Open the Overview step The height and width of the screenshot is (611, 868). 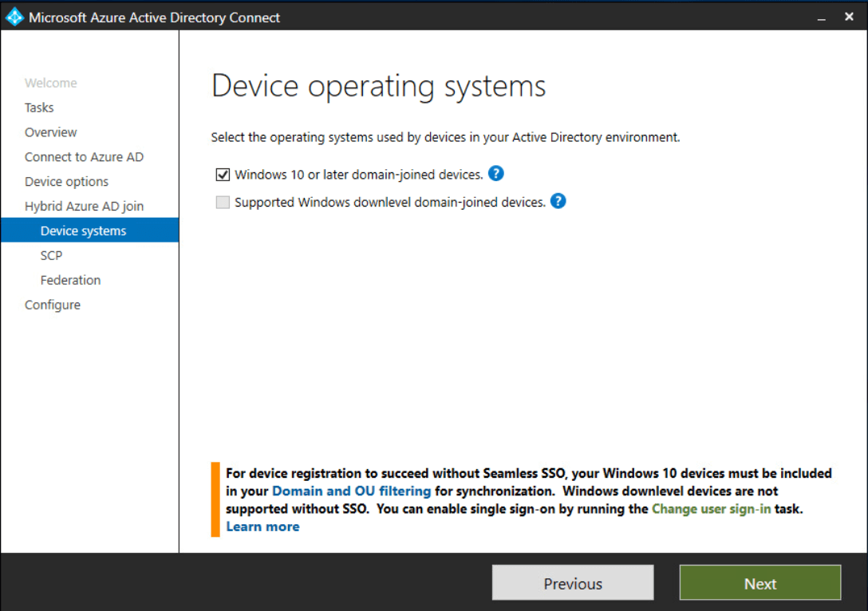pyautogui.click(x=50, y=132)
